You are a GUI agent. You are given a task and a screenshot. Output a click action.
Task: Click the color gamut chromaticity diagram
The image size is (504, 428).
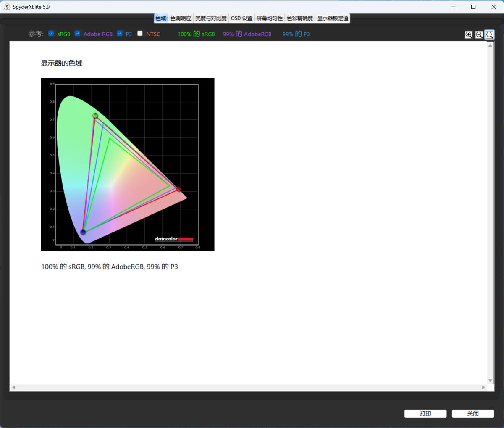point(128,164)
